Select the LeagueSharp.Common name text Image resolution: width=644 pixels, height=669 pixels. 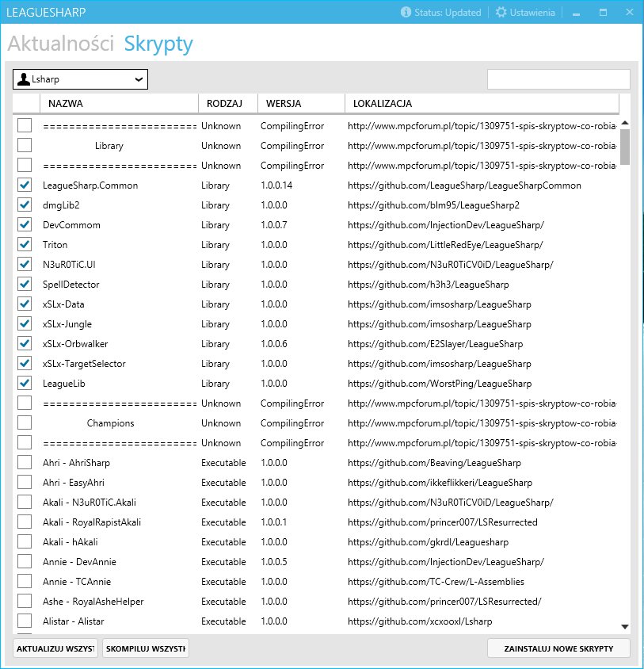coord(90,185)
